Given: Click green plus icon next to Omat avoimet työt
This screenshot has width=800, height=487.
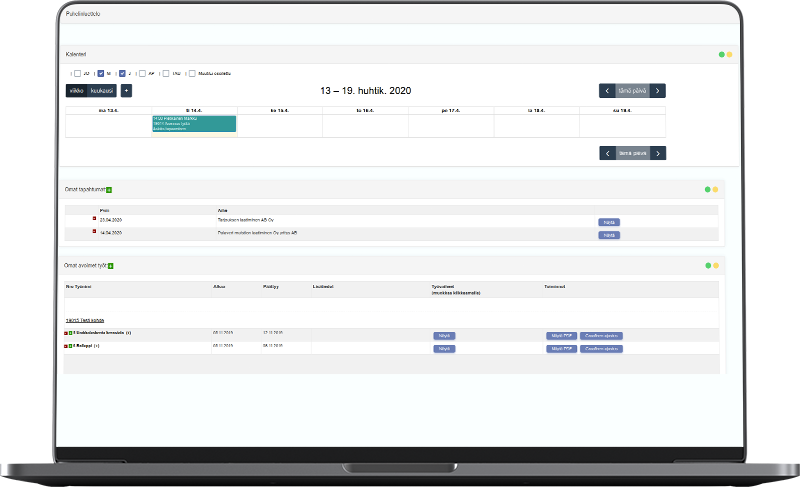Looking at the screenshot, I should [x=111, y=266].
